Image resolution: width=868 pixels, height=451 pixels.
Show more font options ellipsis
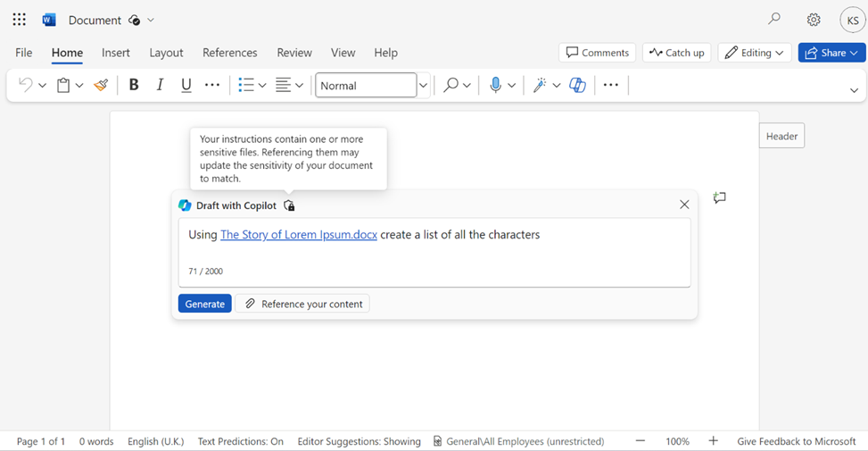[x=212, y=85]
